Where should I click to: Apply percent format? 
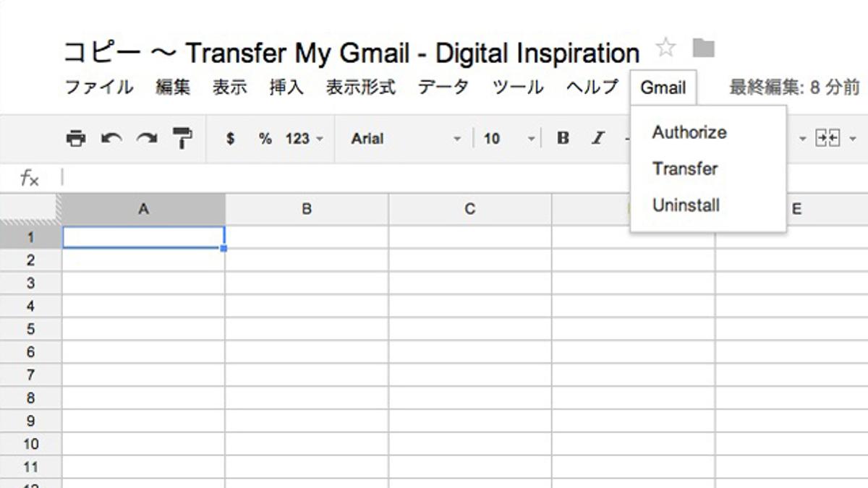[x=265, y=139]
